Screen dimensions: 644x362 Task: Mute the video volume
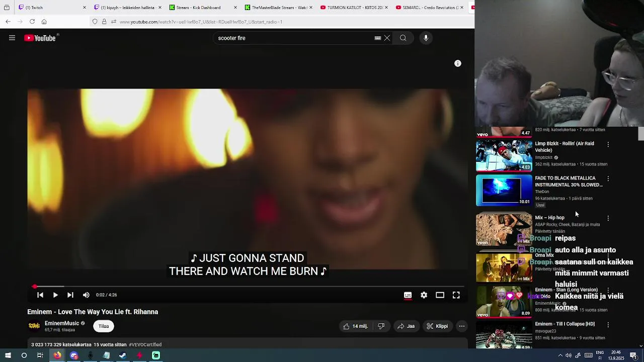[x=86, y=295]
